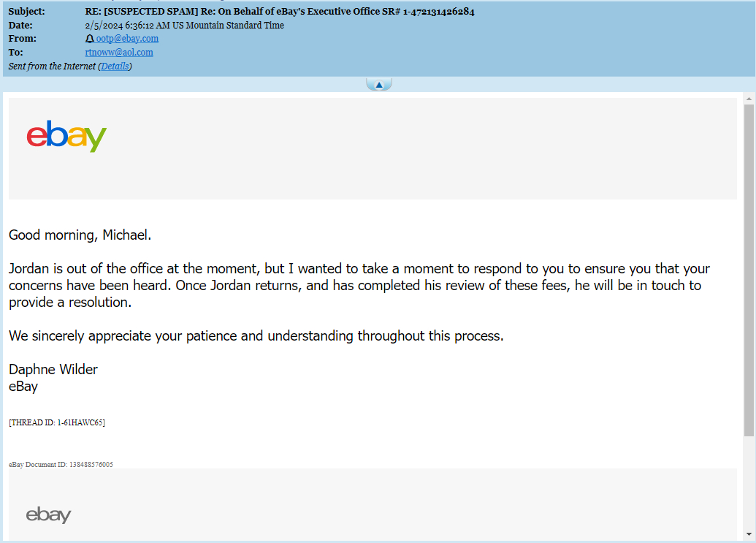This screenshot has height=543, width=756.
Task: Click the 2/5/2024 date value
Action: [x=184, y=25]
